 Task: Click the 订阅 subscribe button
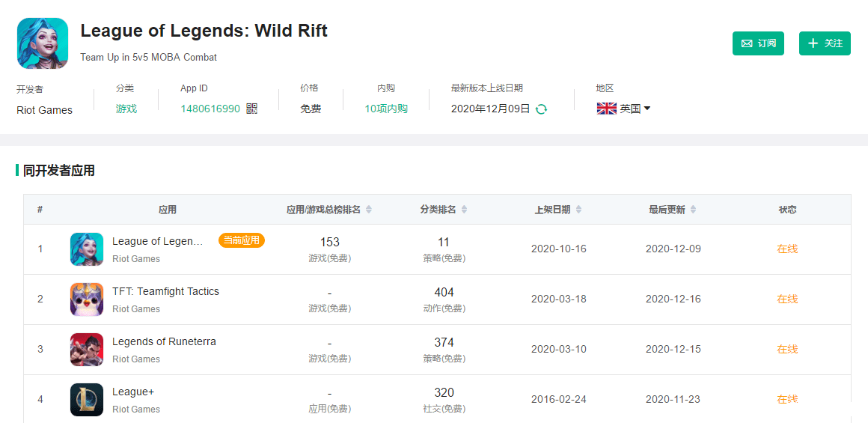pyautogui.click(x=759, y=43)
